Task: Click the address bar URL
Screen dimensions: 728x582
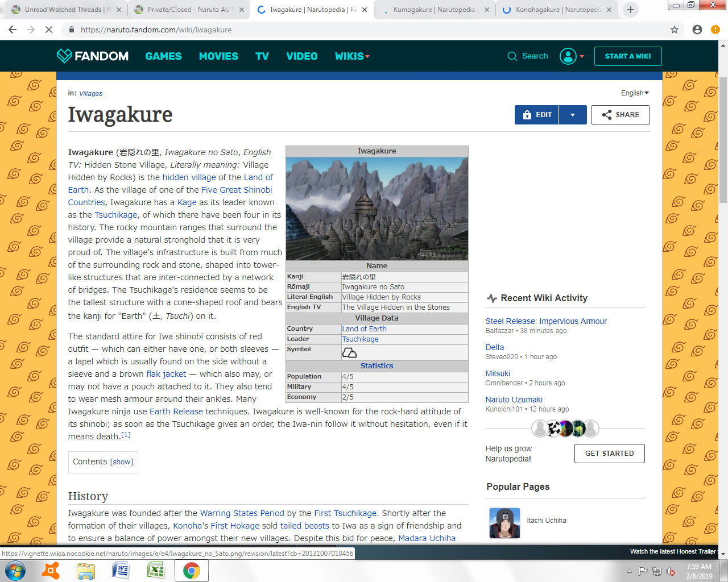Action: (x=156, y=30)
